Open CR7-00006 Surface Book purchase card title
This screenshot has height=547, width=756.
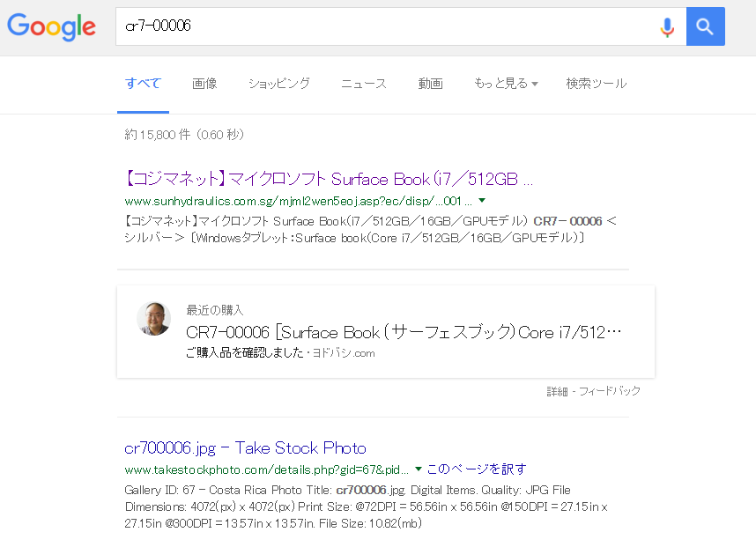click(404, 332)
